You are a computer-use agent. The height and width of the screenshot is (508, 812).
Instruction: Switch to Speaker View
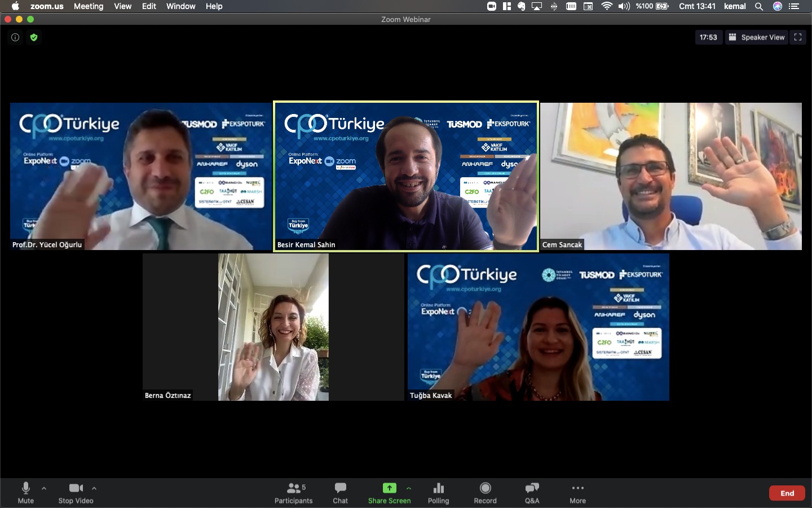coord(756,37)
